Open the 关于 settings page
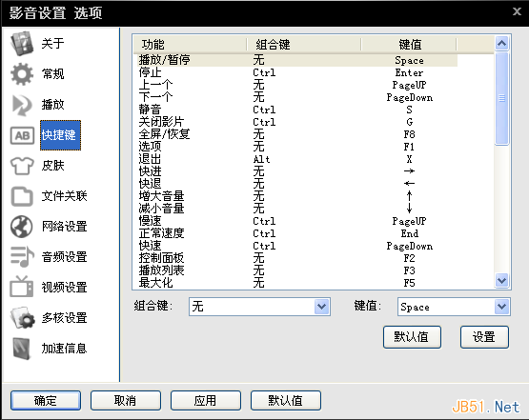 pyautogui.click(x=52, y=44)
